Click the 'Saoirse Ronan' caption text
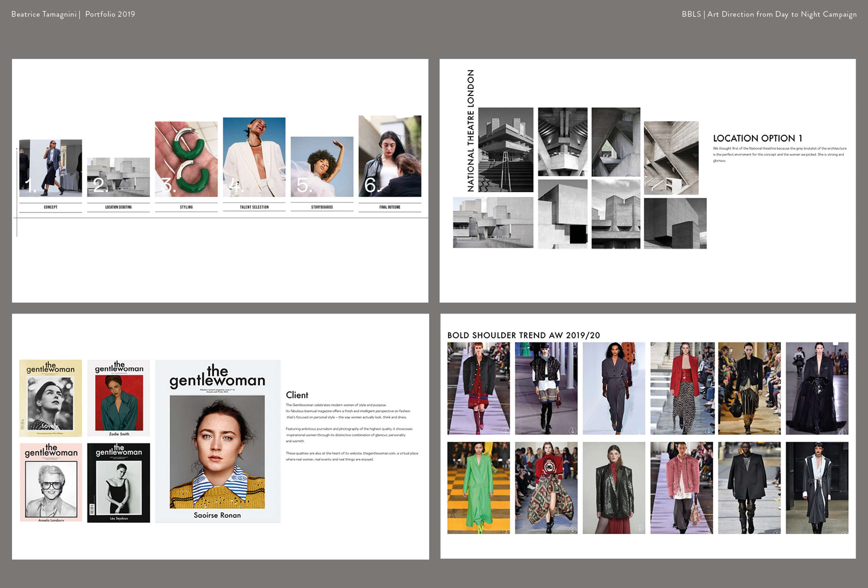 (217, 515)
